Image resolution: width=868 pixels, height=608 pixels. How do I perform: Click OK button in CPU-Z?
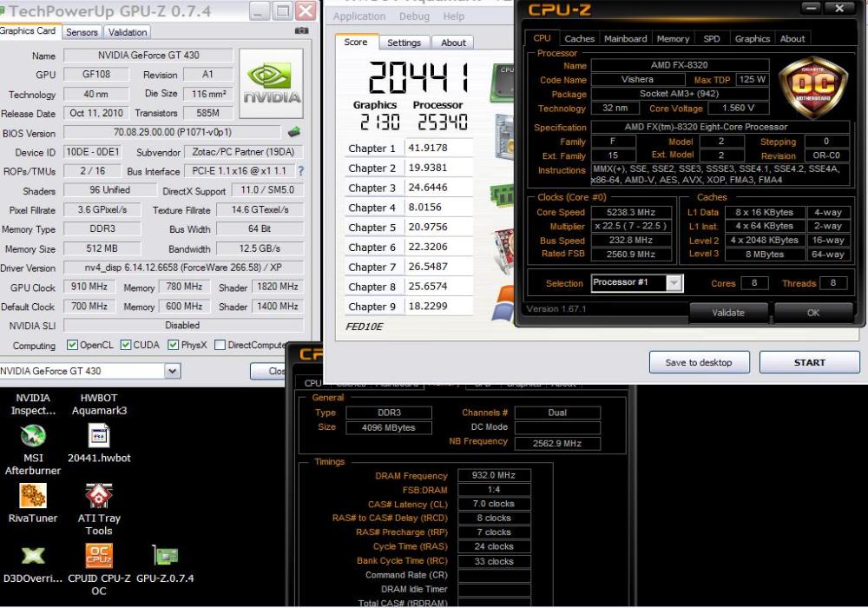point(812,313)
